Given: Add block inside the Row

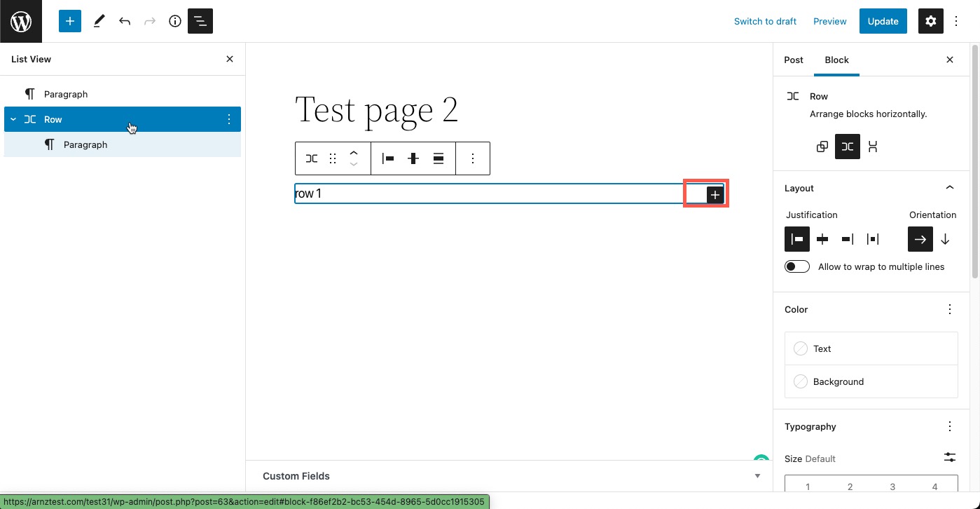Looking at the screenshot, I should 715,195.
